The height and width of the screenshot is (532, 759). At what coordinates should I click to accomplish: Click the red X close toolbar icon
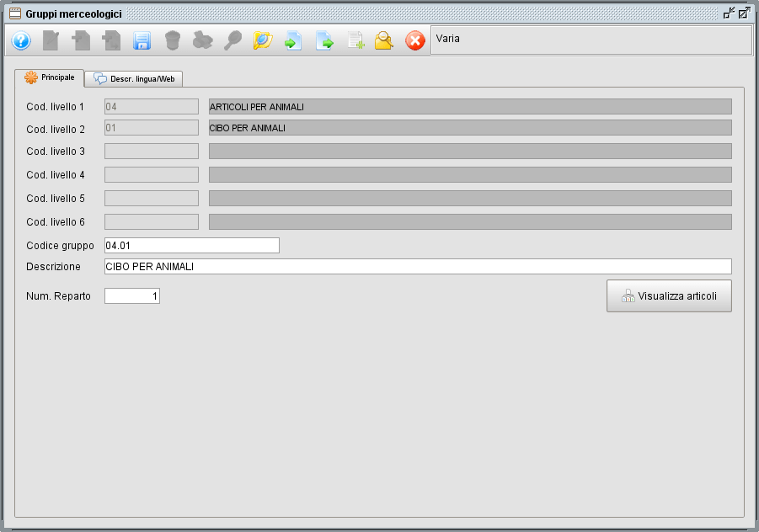click(x=415, y=40)
